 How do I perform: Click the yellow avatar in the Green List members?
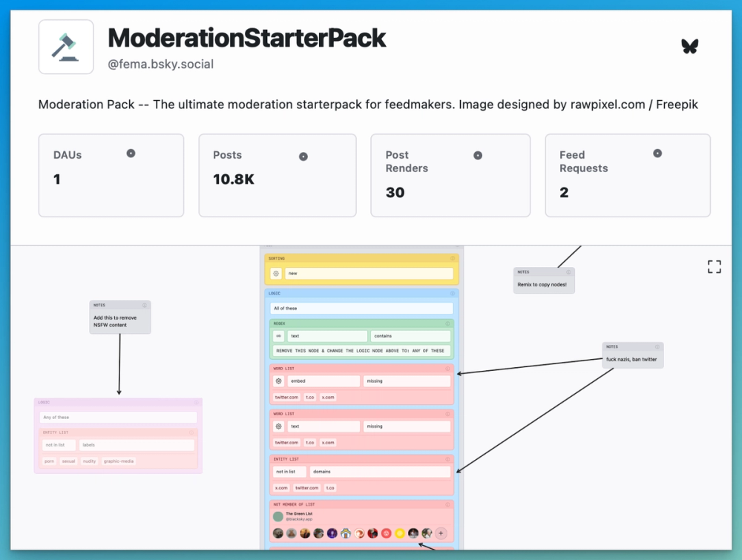coord(400,533)
